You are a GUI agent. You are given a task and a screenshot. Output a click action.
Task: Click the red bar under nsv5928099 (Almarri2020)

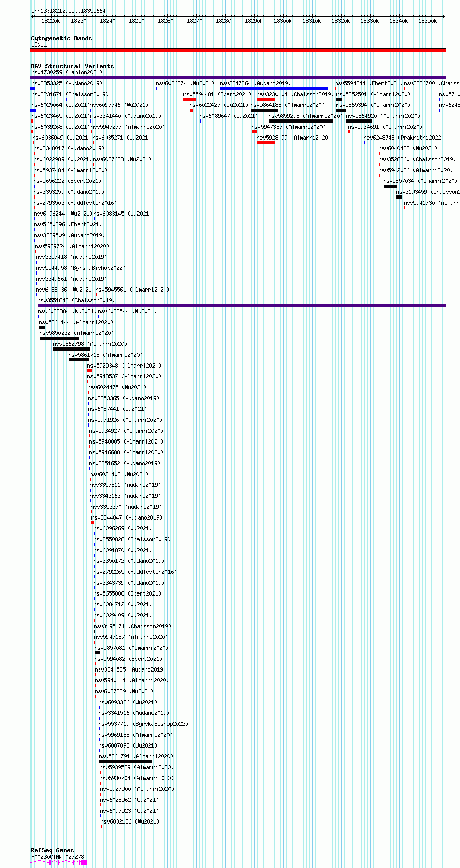pos(266,143)
